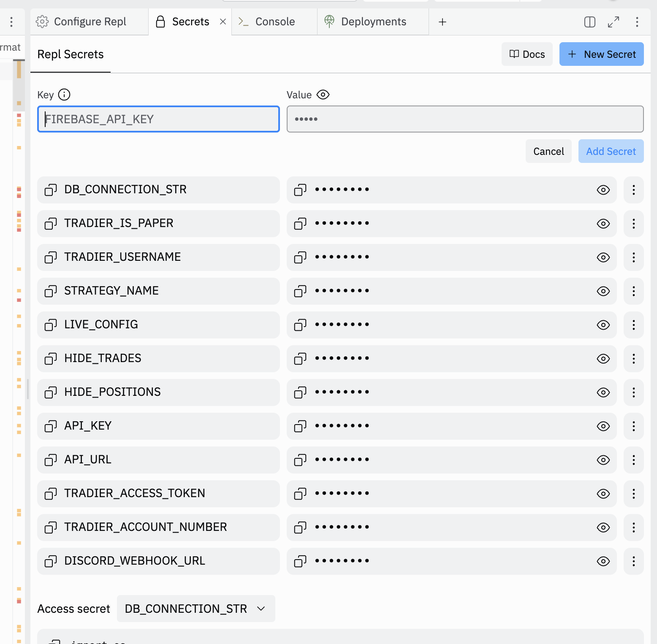Toggle split pane layout icon
Image resolution: width=657 pixels, height=644 pixels.
coord(589,22)
